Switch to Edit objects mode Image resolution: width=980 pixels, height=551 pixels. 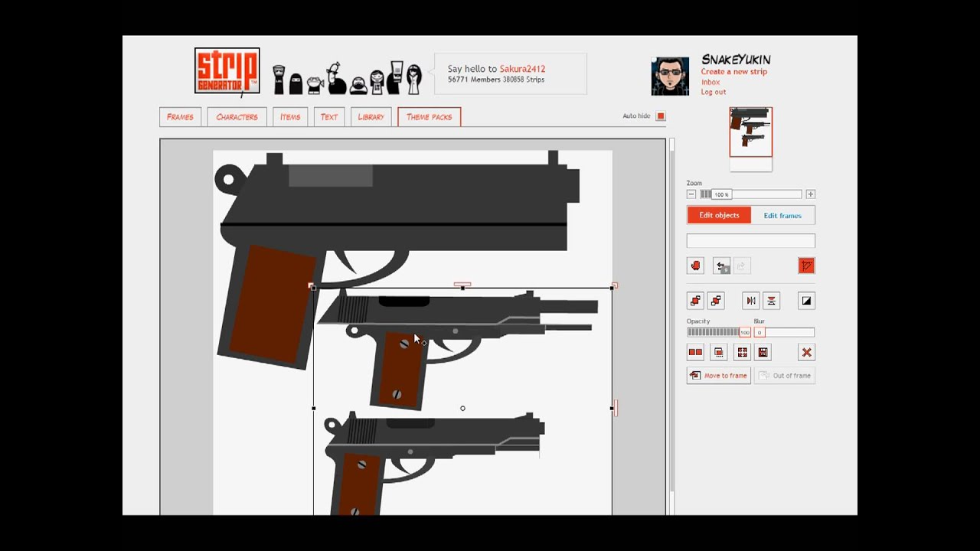click(x=719, y=215)
